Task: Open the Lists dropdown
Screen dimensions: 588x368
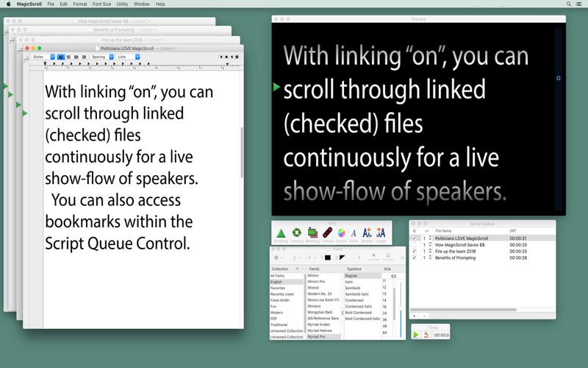Action: (127, 57)
